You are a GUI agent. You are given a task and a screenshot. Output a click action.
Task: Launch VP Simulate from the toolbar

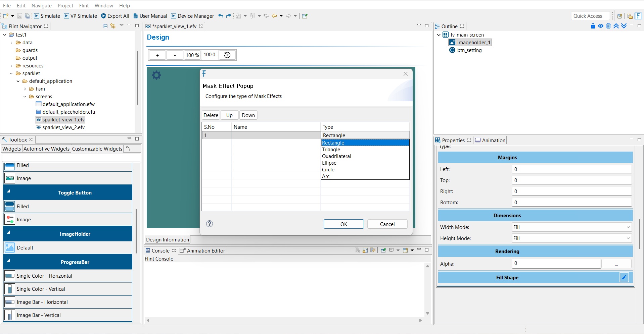coord(81,16)
